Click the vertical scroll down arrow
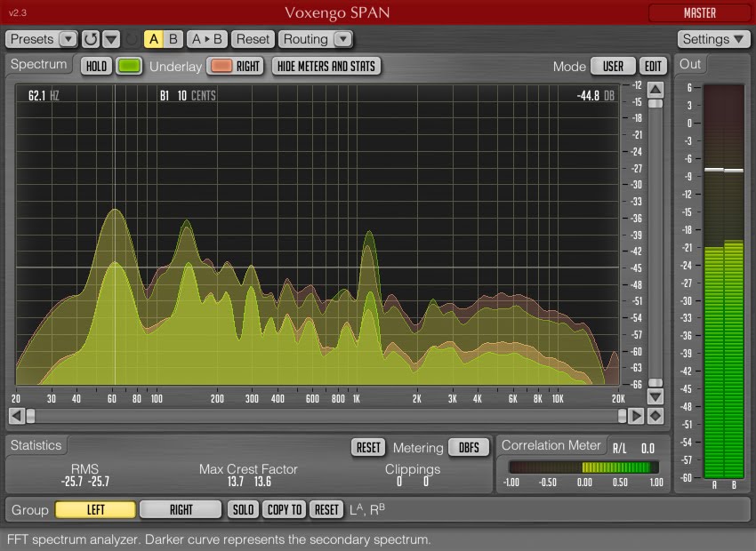The image size is (756, 551). click(655, 396)
